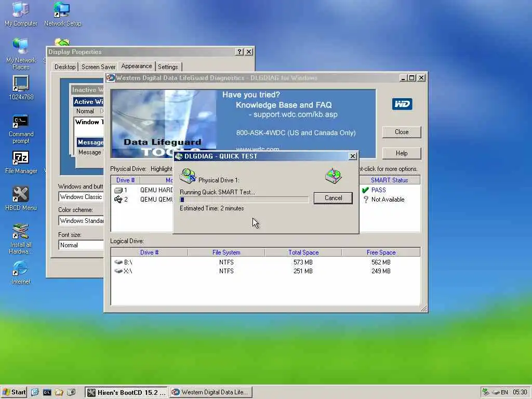Select Appearance tab in Display Properties
Image resolution: width=532 pixels, height=399 pixels.
(x=137, y=66)
